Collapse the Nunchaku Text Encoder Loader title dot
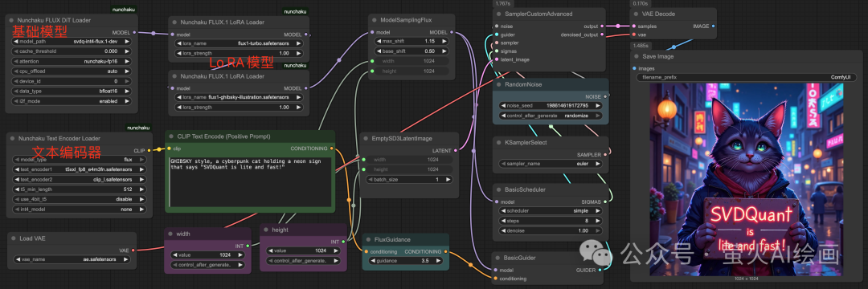The height and width of the screenshot is (289, 868). (12, 139)
